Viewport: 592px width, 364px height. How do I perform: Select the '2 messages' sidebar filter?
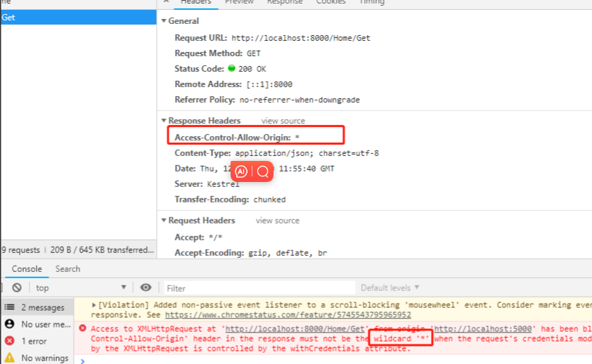(x=42, y=307)
